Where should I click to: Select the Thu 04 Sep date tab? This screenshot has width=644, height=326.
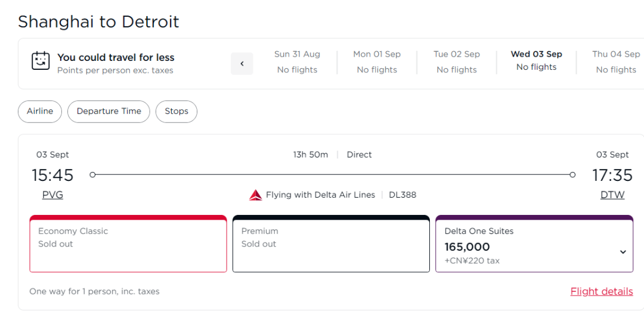(616, 62)
